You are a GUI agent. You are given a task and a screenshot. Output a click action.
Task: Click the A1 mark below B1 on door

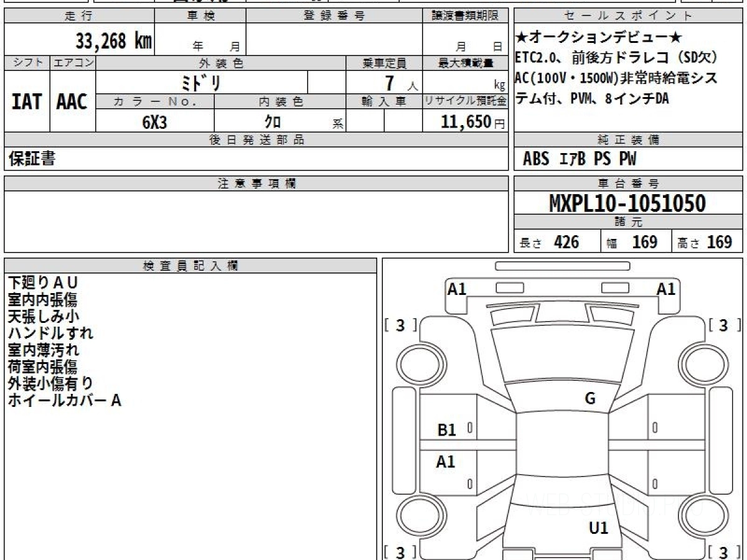[x=446, y=462]
